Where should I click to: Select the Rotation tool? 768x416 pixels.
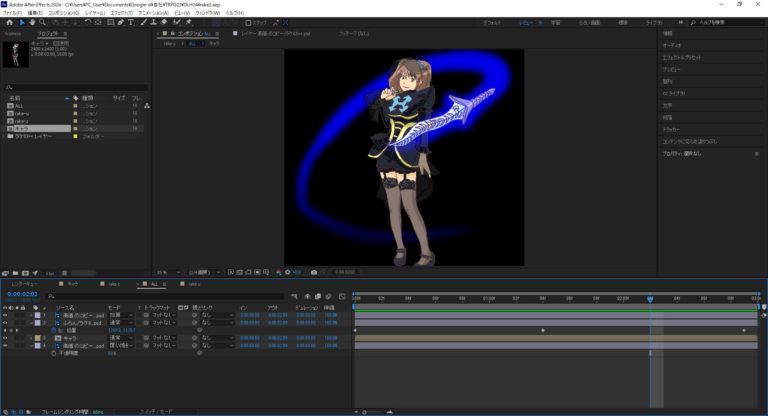coord(88,23)
